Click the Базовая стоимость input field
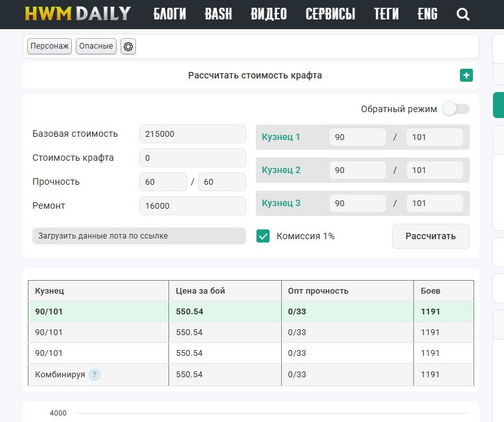This screenshot has width=504, height=422. pyautogui.click(x=192, y=134)
